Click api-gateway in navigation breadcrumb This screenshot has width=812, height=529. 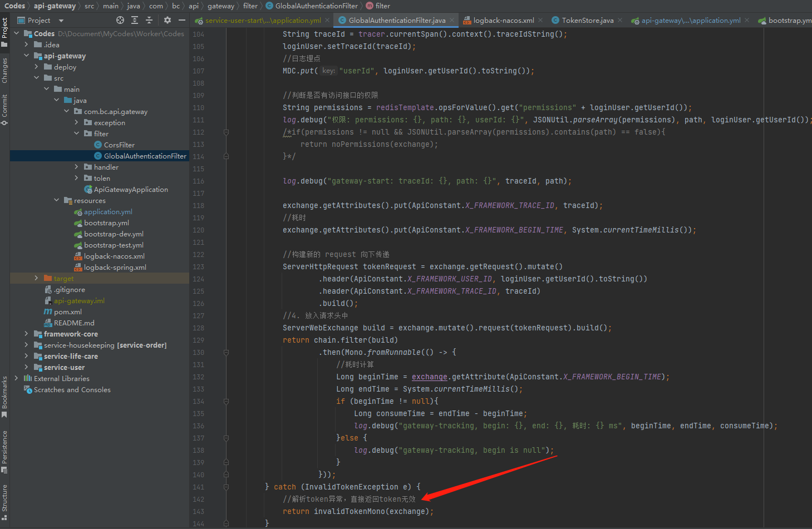pyautogui.click(x=55, y=6)
